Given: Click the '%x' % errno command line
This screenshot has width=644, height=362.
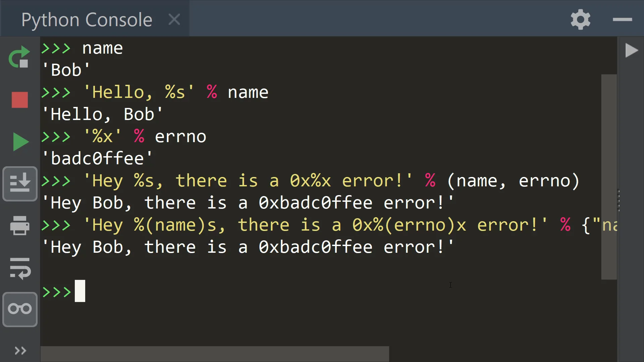Looking at the screenshot, I should click(x=144, y=136).
